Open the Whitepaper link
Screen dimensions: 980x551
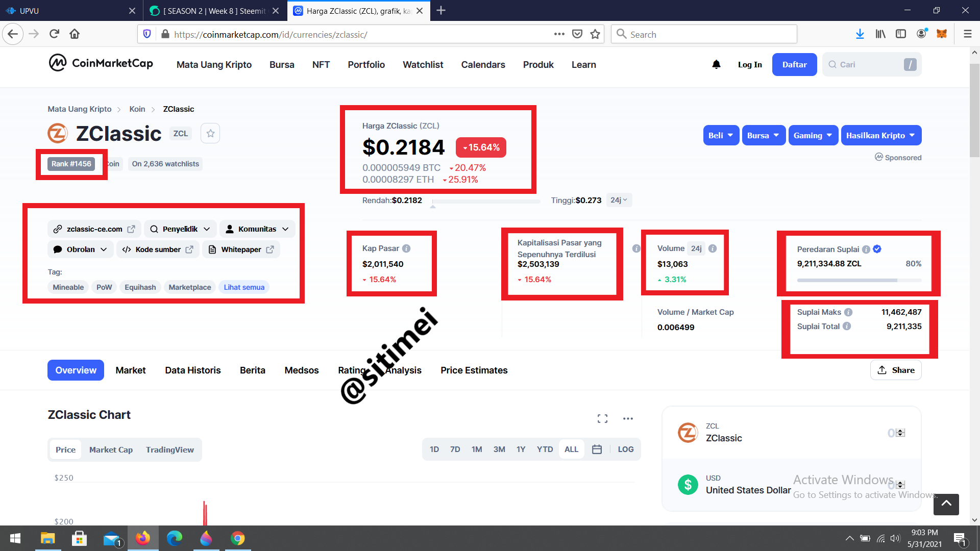click(x=241, y=249)
